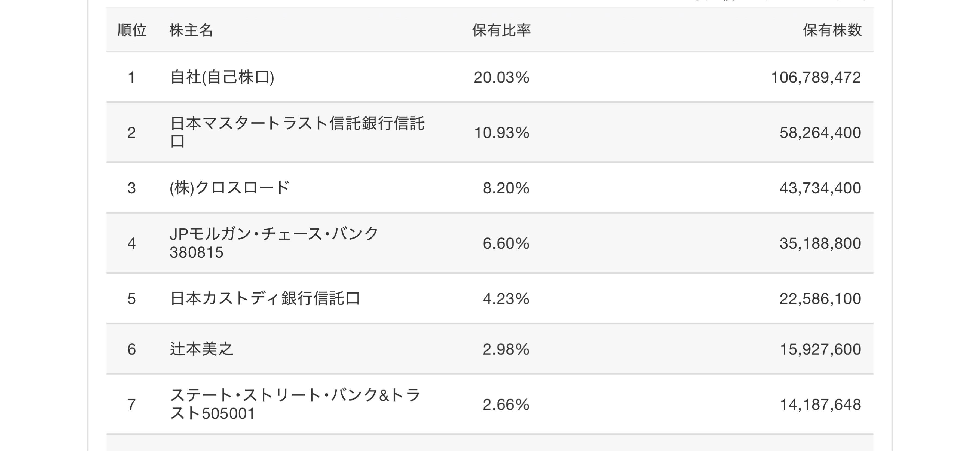
Task: Click shareholder name 辻本美之
Action: pos(202,349)
